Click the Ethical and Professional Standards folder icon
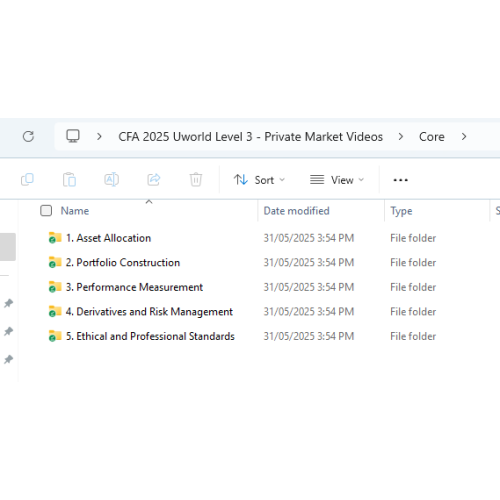 click(x=55, y=336)
